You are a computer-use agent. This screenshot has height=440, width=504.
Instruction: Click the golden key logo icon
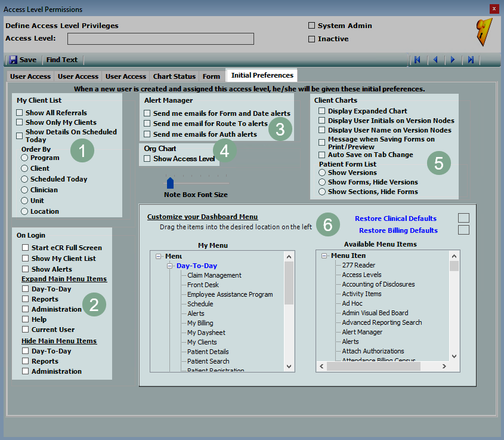[x=484, y=32]
